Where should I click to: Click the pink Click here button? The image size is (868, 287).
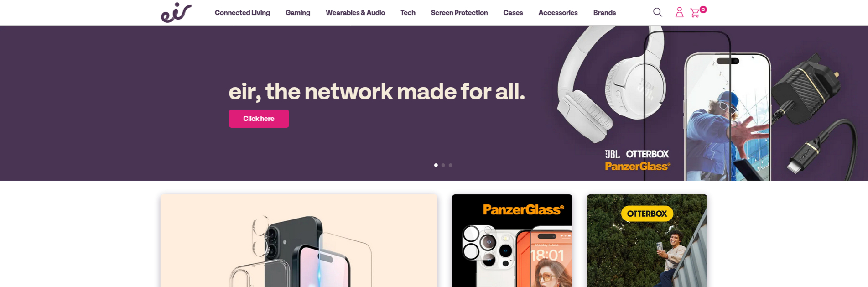point(259,119)
